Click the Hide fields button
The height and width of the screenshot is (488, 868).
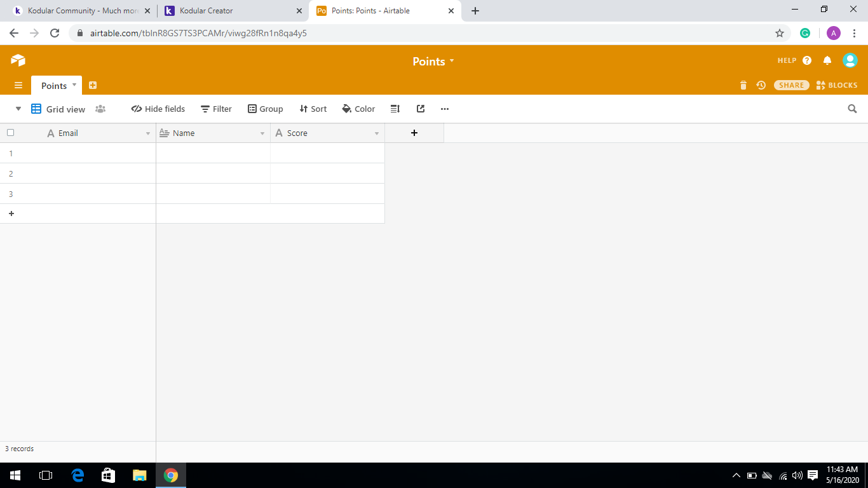158,109
